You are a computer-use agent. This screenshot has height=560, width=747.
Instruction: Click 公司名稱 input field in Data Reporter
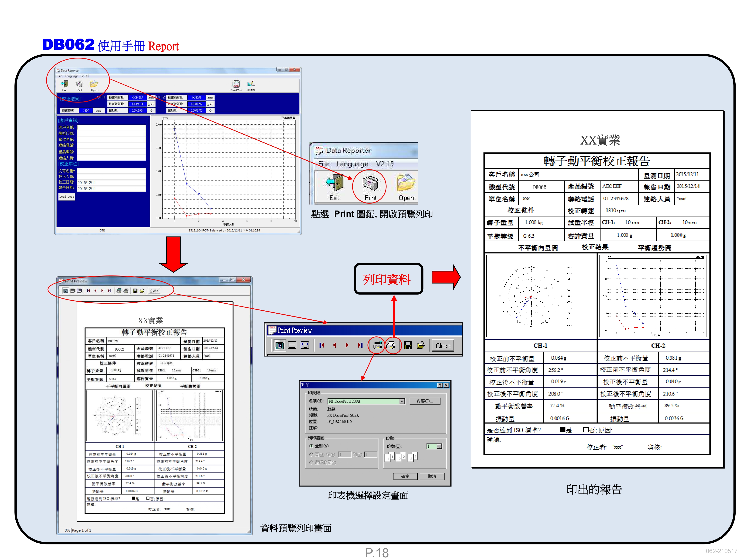click(111, 171)
